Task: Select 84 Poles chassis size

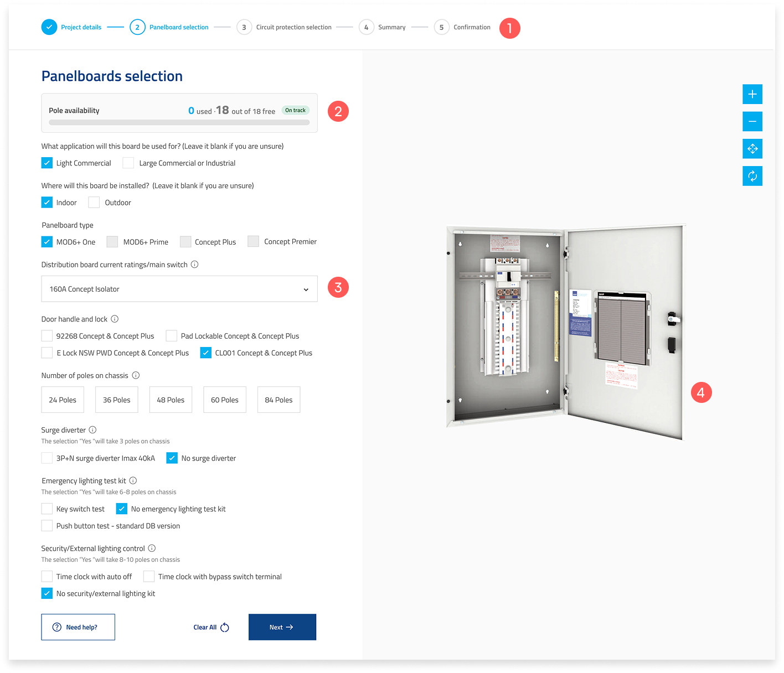Action: coord(278,400)
